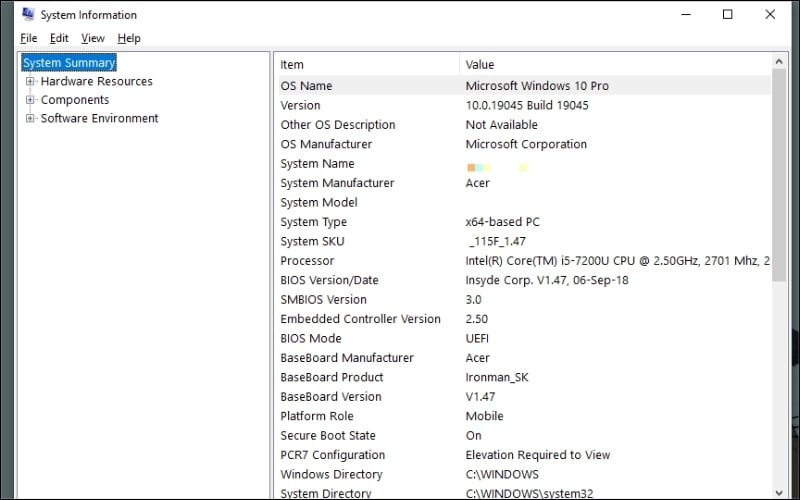The width and height of the screenshot is (800, 500).
Task: Click the Value column header
Action: [615, 65]
